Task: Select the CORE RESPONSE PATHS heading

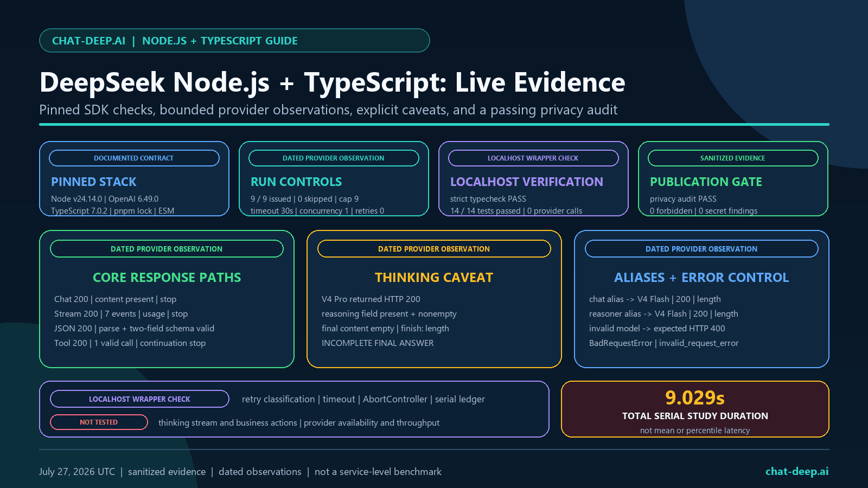Action: pos(167,277)
